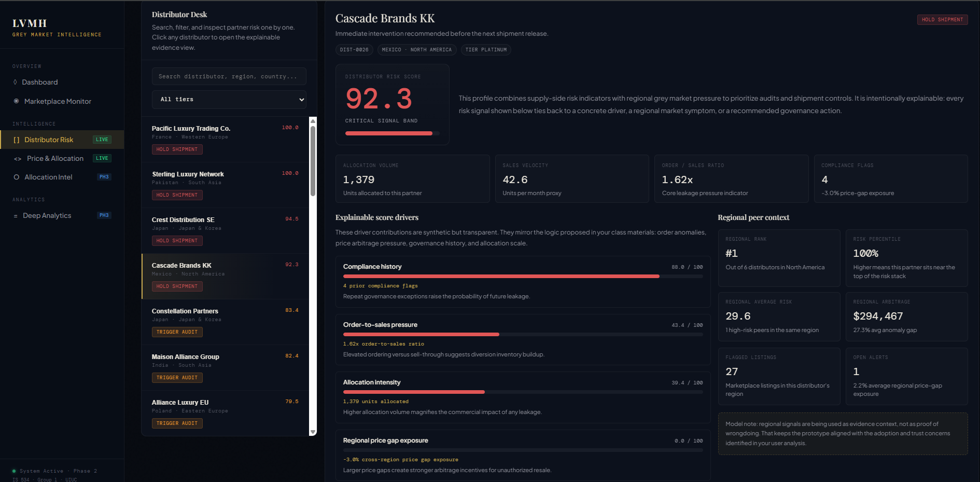Click the Deep Analytics bars icon

[x=16, y=216]
